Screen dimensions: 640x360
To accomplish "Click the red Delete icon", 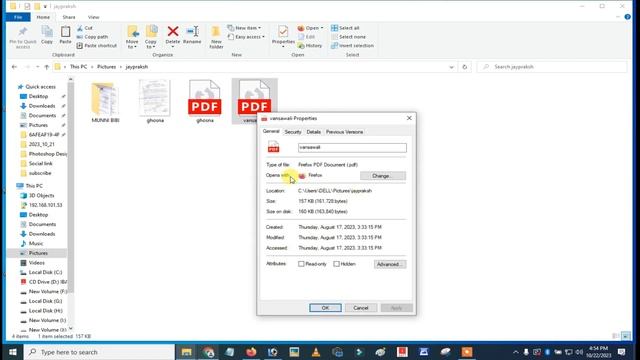I will (x=173, y=31).
